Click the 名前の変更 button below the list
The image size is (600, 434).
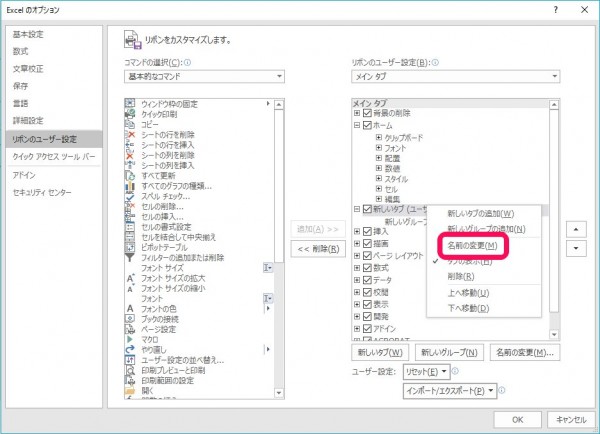click(525, 352)
